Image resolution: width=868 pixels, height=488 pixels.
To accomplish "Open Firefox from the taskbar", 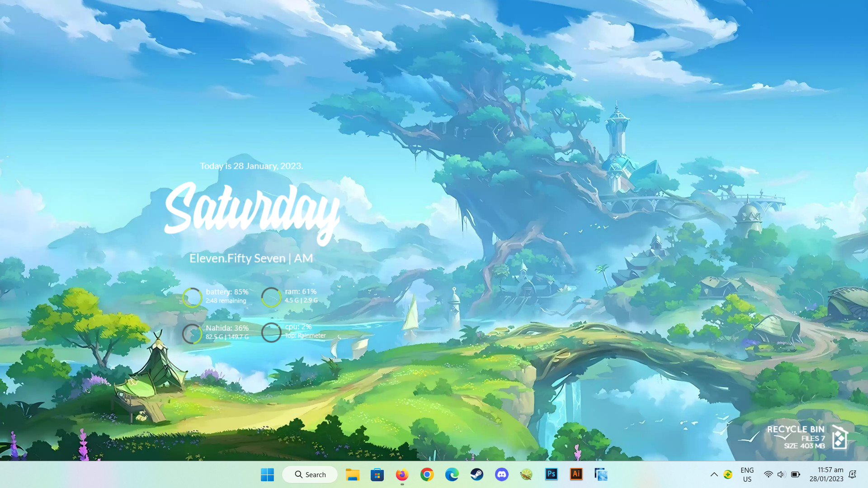I will click(x=402, y=474).
